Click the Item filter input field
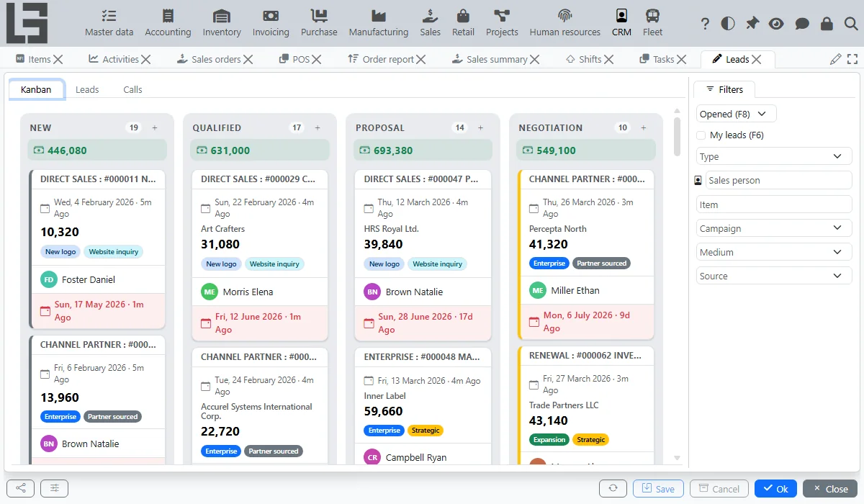 click(x=774, y=204)
